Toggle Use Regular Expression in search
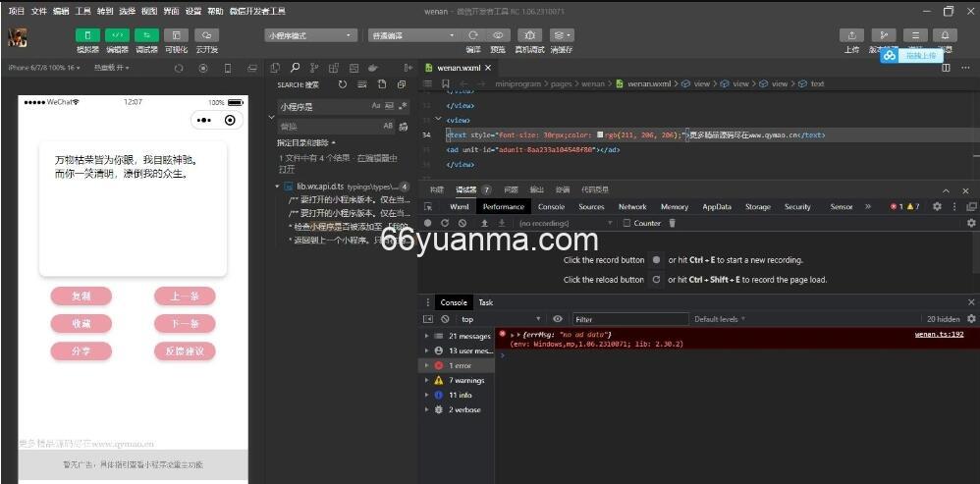The height and width of the screenshot is (484, 980). [x=404, y=106]
